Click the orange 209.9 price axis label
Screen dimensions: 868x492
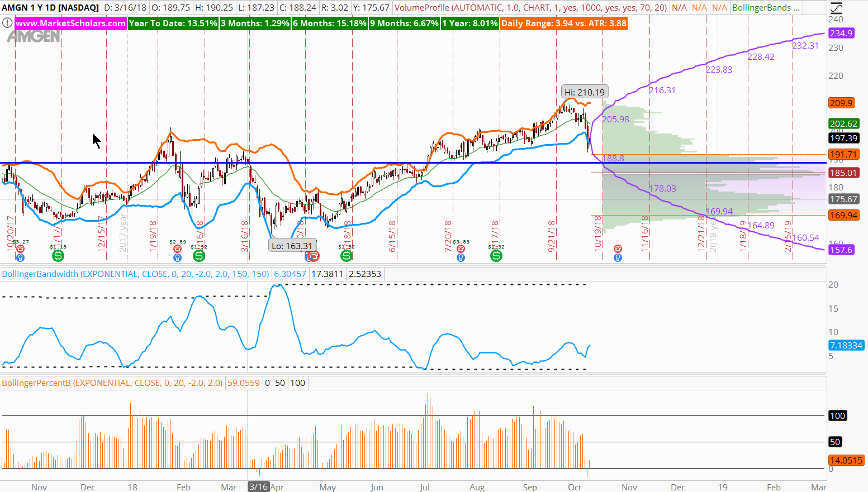click(841, 103)
